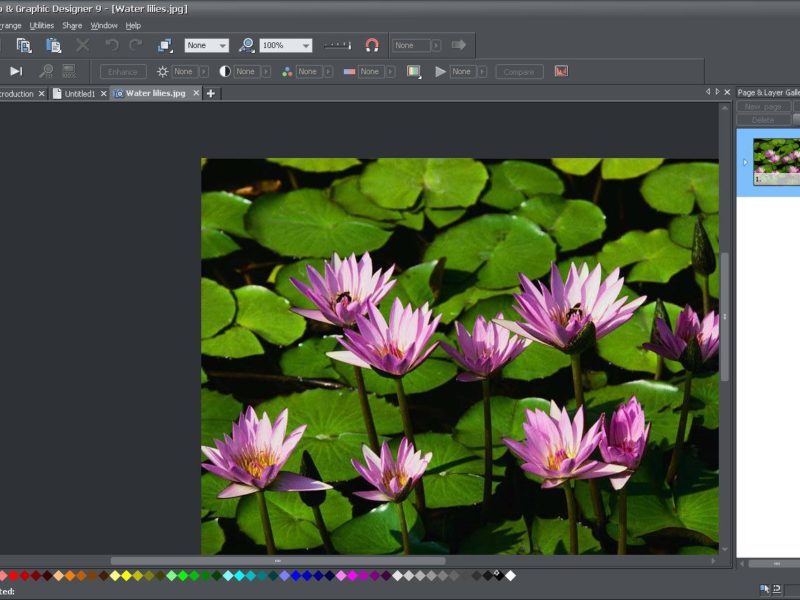
Task: Click the color saturation dots icon
Action: pyautogui.click(x=287, y=72)
